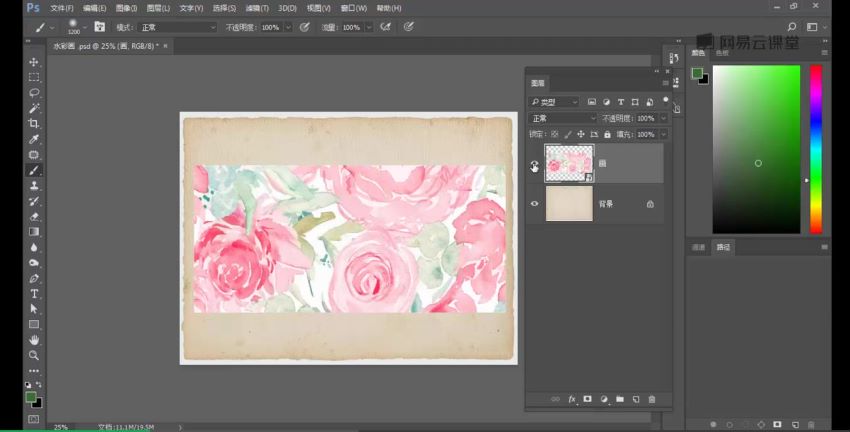Select the Spot Healing Brush tool
The height and width of the screenshot is (432, 850).
click(34, 154)
